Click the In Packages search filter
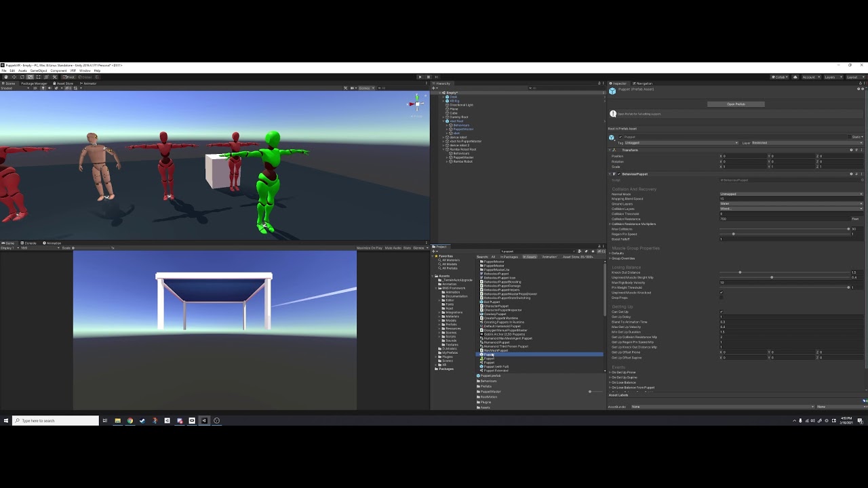 509,257
